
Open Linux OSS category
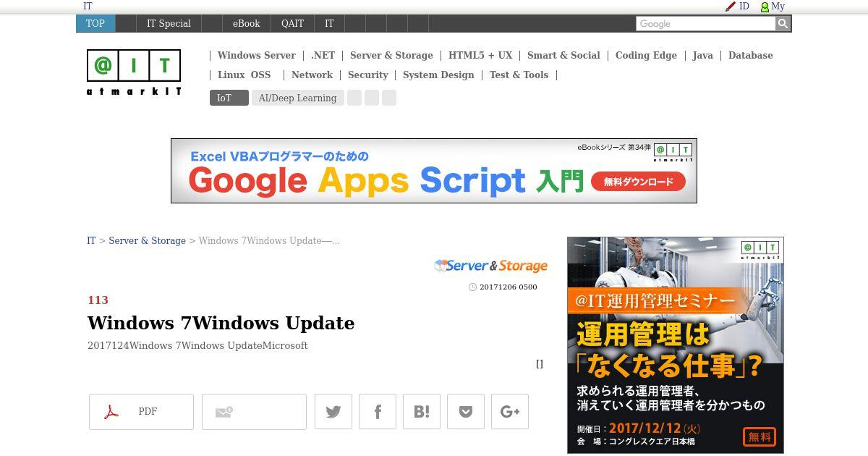(244, 75)
